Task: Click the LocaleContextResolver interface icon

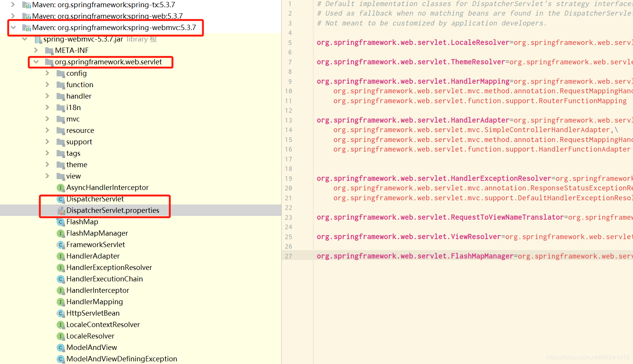Action: click(x=61, y=324)
